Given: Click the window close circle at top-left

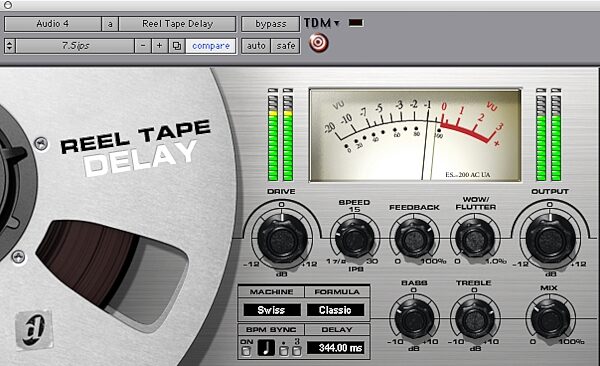Looking at the screenshot, I should tap(7, 5).
